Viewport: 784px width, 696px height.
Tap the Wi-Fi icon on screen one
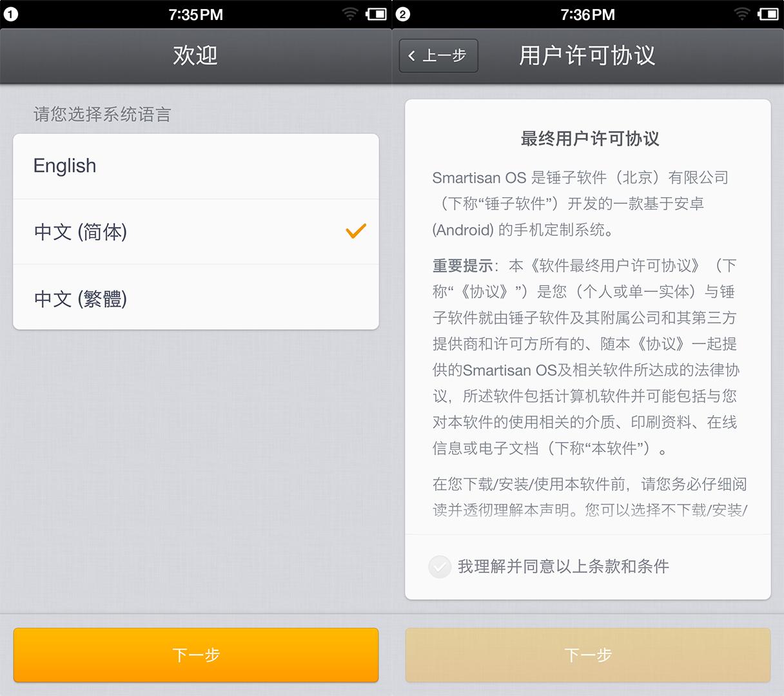click(349, 14)
